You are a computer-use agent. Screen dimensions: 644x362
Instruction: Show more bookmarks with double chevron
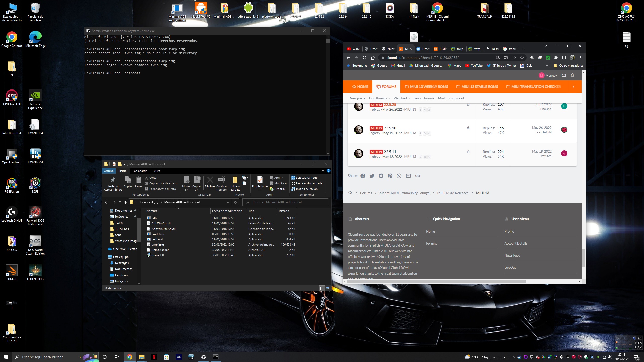(547, 66)
